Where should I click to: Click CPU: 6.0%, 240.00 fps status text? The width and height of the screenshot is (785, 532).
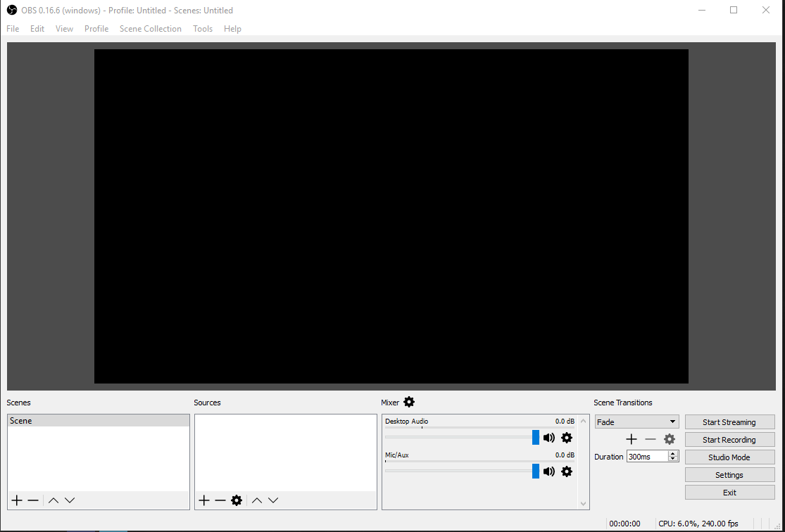[x=698, y=524]
